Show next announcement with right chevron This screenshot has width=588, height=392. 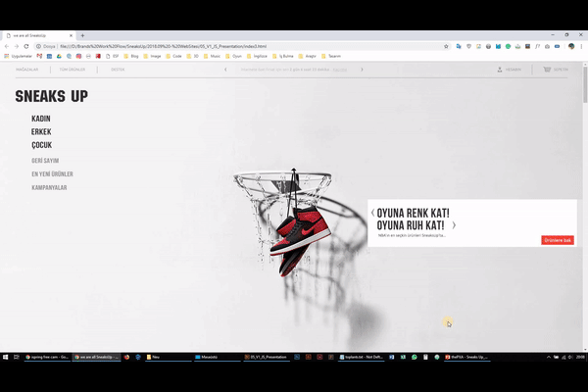pyautogui.click(x=362, y=70)
